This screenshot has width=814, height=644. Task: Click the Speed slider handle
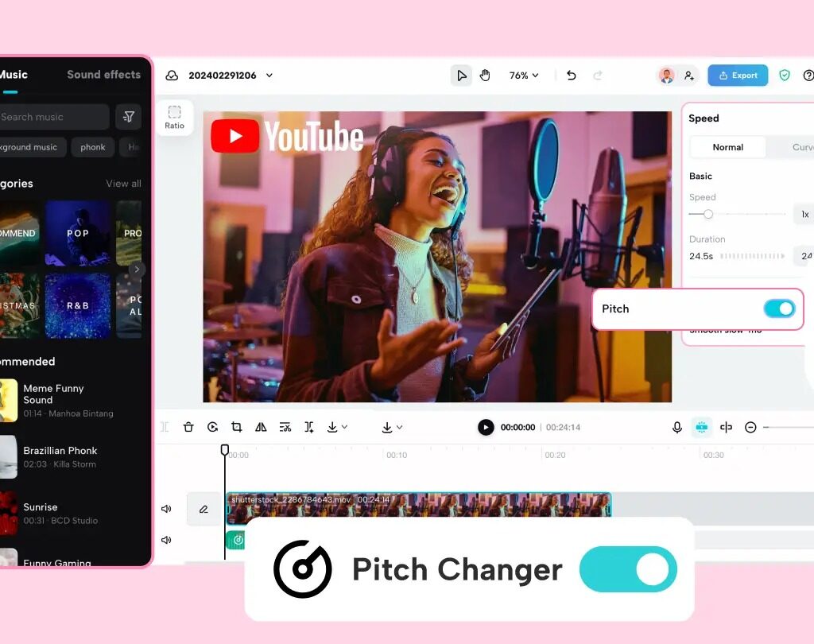point(708,214)
